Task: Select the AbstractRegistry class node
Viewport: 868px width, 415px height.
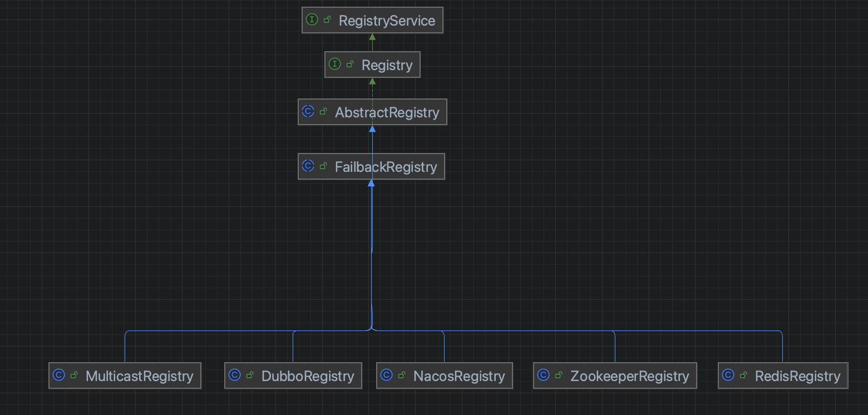Action: point(372,112)
